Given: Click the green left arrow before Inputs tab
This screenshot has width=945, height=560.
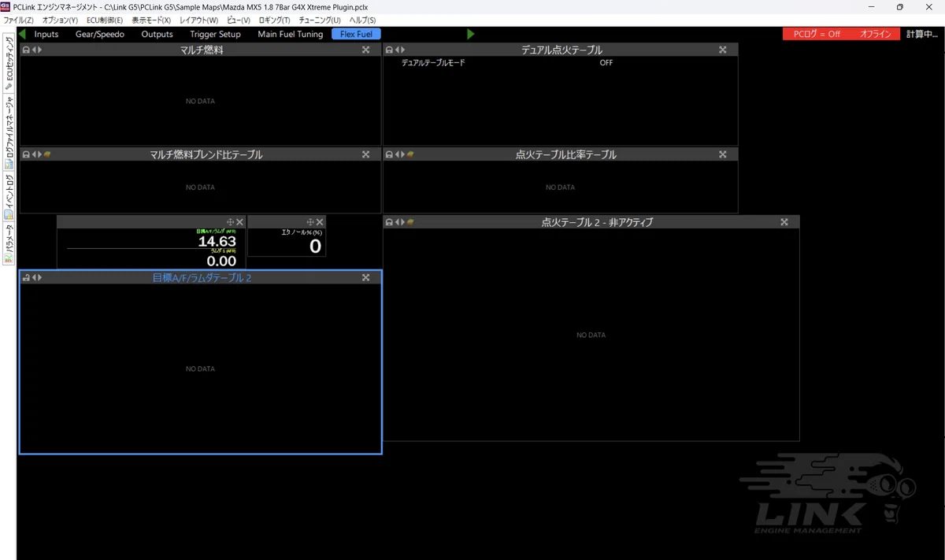Looking at the screenshot, I should (22, 34).
